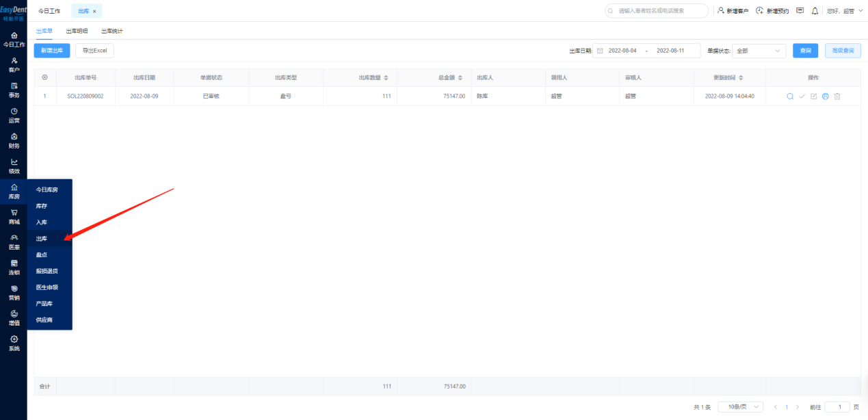Choose 报损退货 from the submenu

tap(49, 271)
